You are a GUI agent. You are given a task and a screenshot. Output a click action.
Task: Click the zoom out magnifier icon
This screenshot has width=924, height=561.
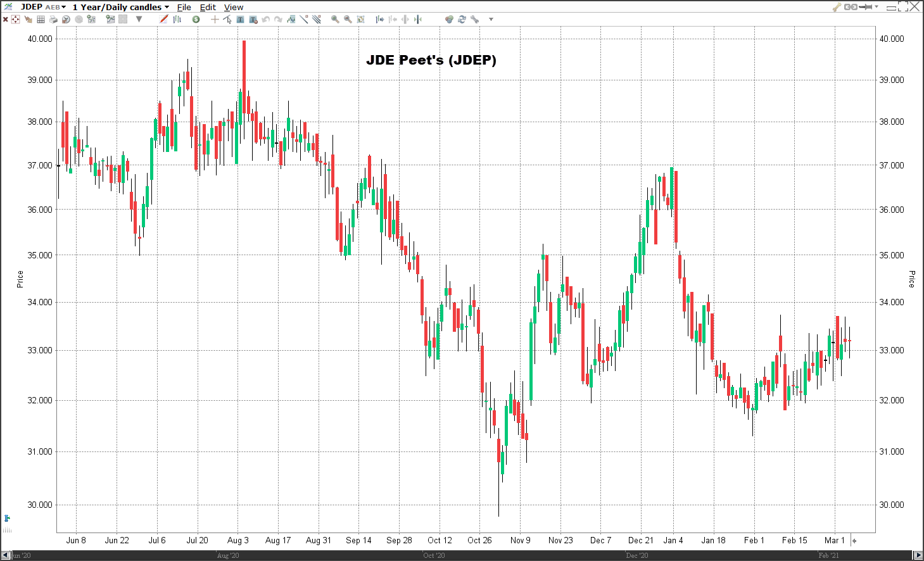pos(348,19)
